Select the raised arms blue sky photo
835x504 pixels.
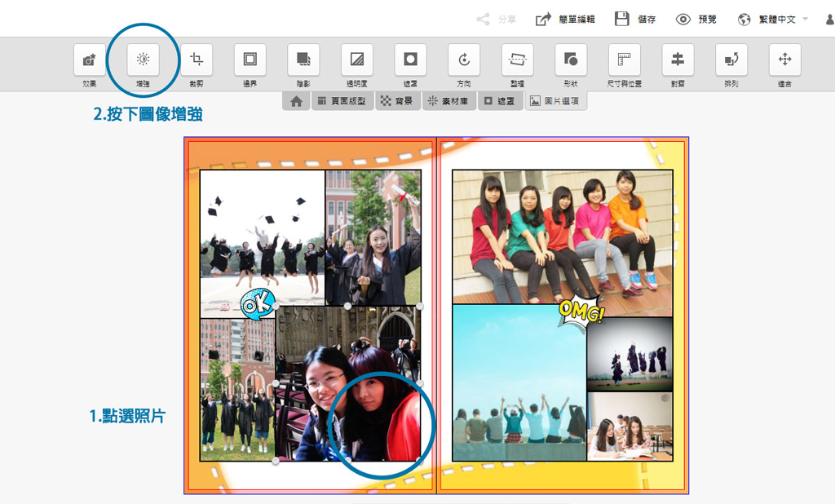pyautogui.click(x=519, y=382)
